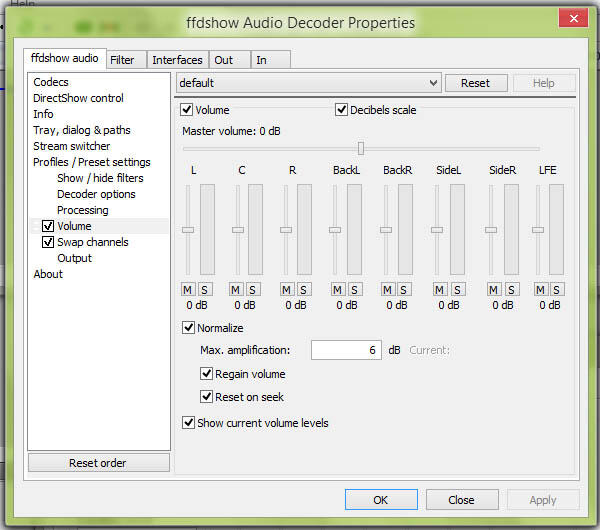Viewport: 600px width, 530px height.
Task: Toggle Regain volume checkbox
Action: [207, 374]
